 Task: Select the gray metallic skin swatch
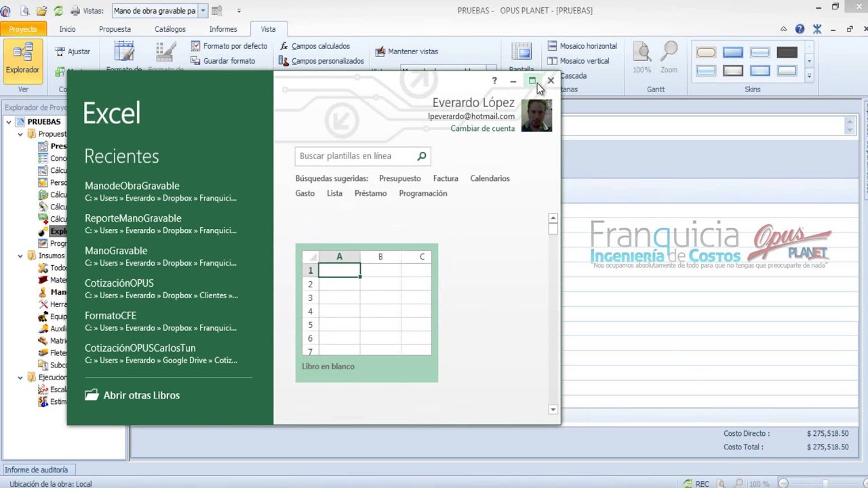pos(733,70)
